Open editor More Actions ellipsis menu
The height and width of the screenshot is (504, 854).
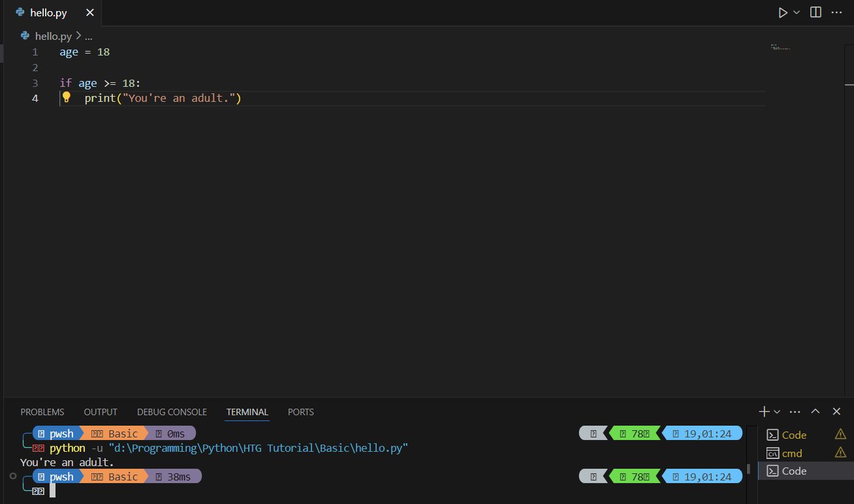[837, 12]
